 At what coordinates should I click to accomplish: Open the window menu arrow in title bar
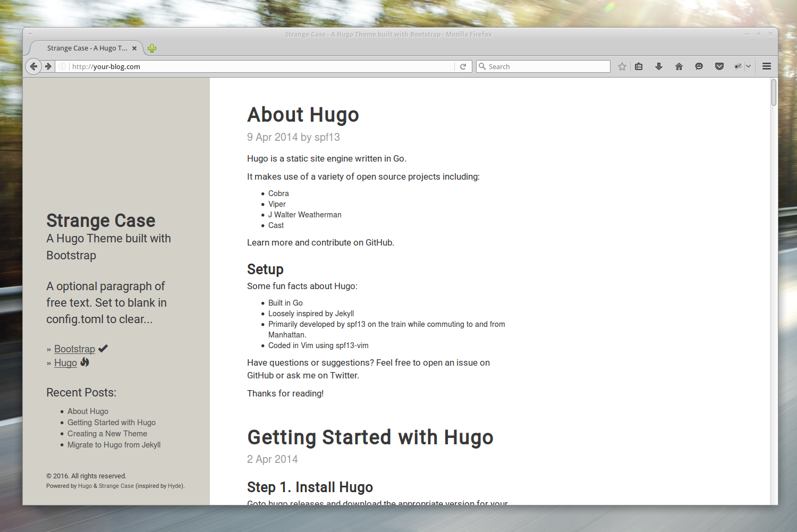point(30,34)
